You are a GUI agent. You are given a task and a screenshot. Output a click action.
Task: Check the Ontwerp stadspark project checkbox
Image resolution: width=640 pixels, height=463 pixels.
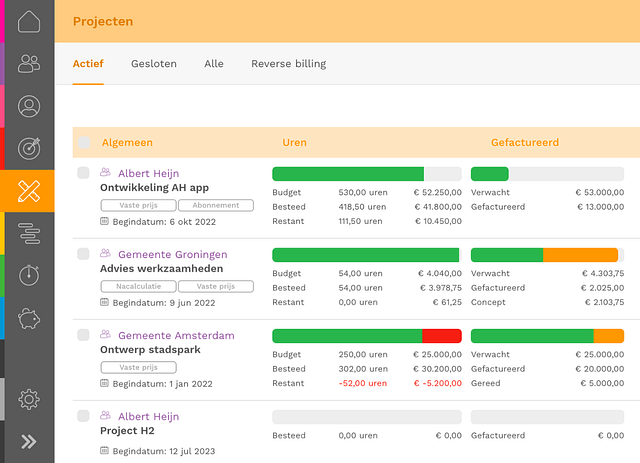pyautogui.click(x=83, y=335)
